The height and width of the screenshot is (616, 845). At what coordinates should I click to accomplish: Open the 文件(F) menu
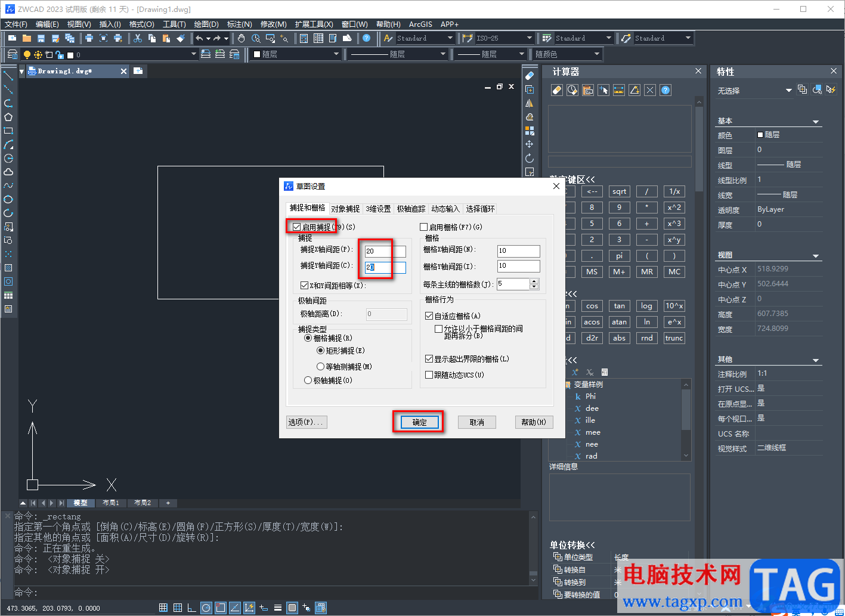point(16,24)
